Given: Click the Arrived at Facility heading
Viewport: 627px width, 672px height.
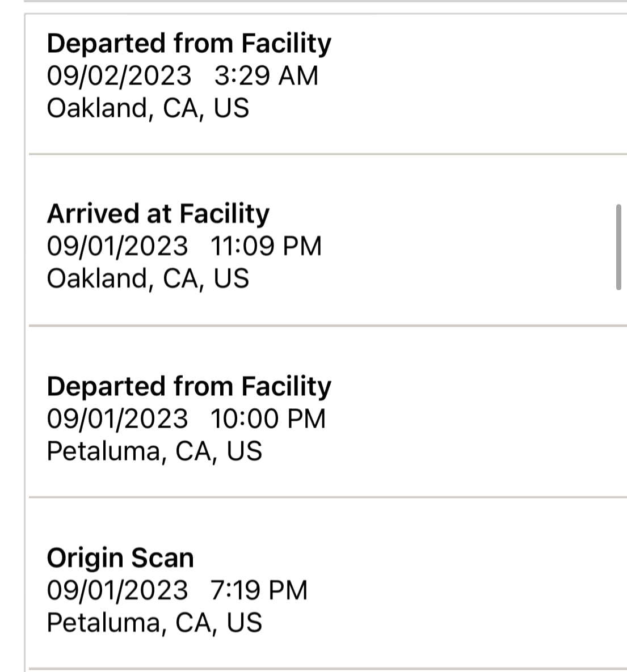Looking at the screenshot, I should 158,214.
